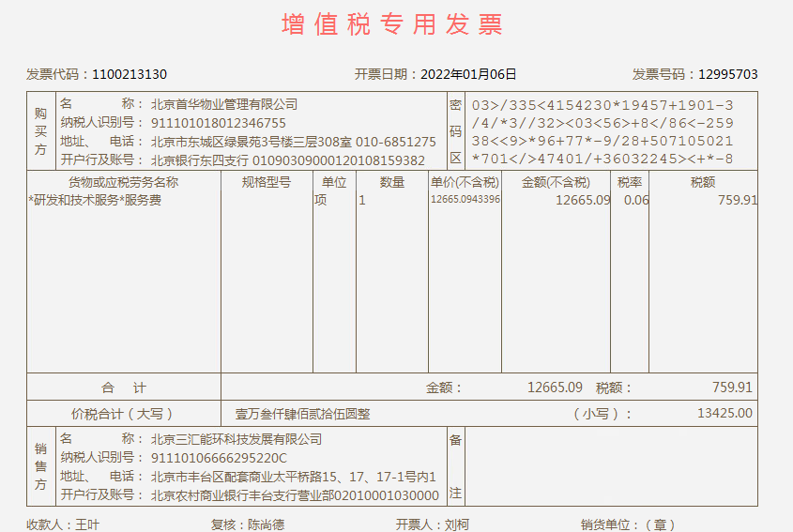Viewport: 793px width, 532px height.
Task: Click the buyer address and phone line
Action: (293, 142)
